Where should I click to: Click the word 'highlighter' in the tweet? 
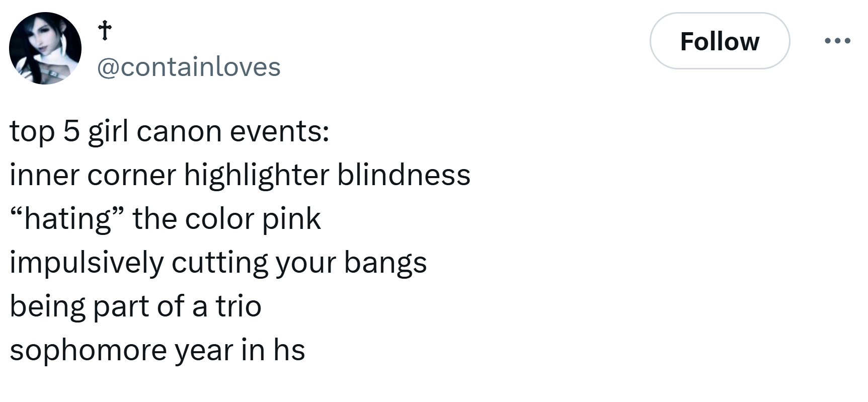pyautogui.click(x=257, y=175)
